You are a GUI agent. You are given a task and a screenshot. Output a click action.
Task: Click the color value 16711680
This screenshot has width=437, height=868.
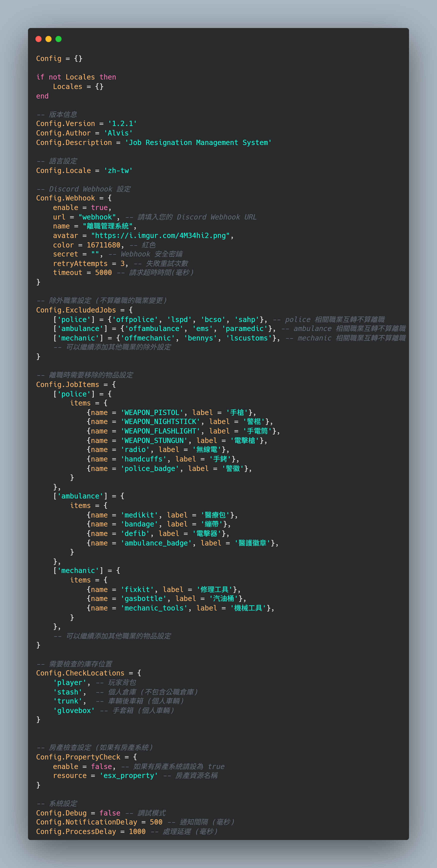pos(103,245)
